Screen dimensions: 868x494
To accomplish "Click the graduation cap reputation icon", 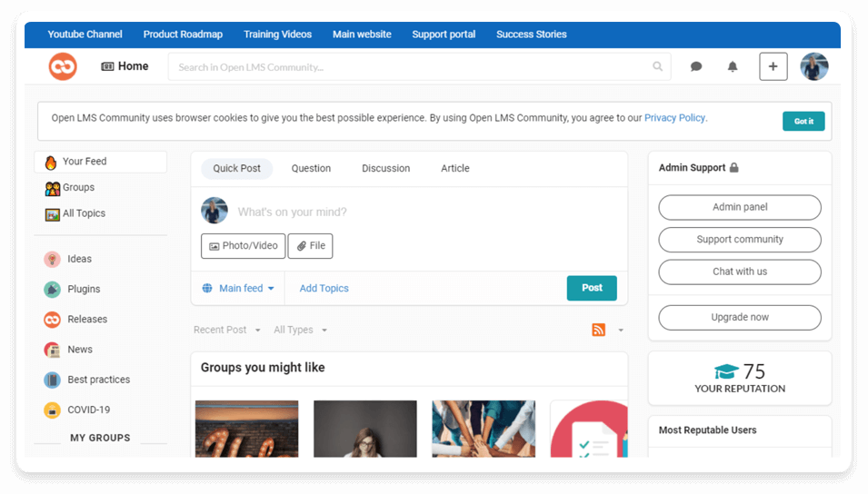I will coord(726,371).
